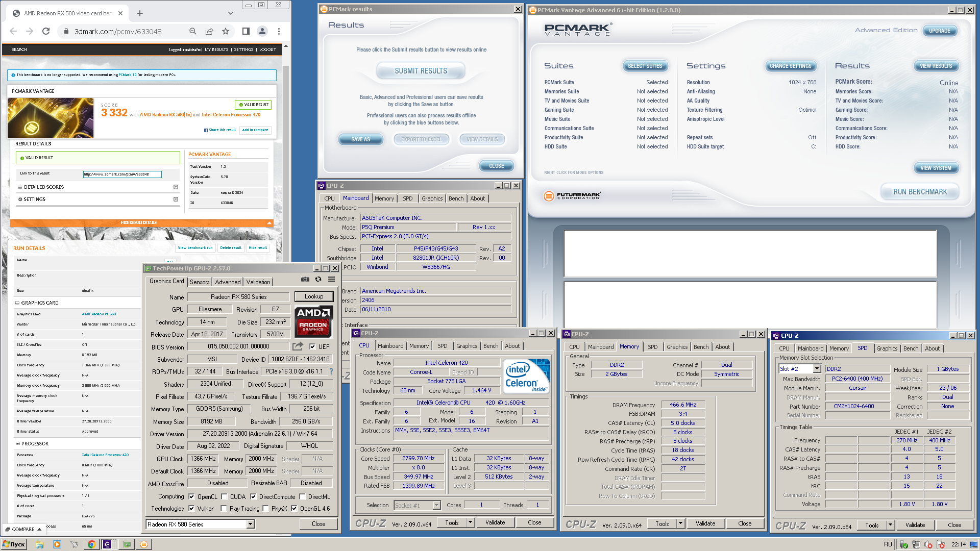This screenshot has width=980, height=551.
Task: Open the PCMark 10 link in notice
Action: pos(128,75)
